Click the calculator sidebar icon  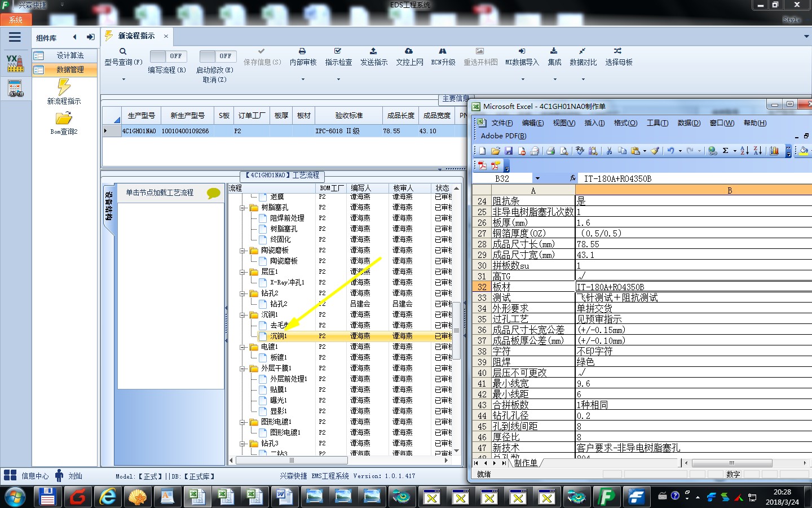pyautogui.click(x=15, y=89)
